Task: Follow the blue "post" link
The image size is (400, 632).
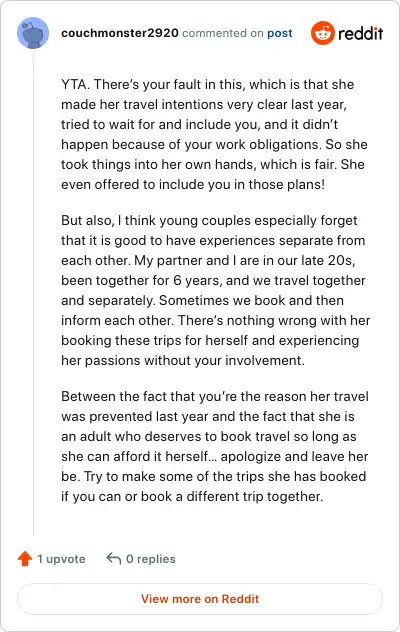Action: point(279,33)
